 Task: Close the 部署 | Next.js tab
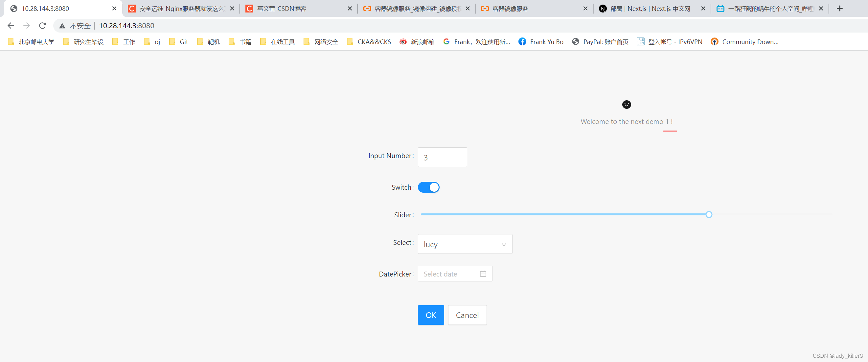tap(703, 9)
